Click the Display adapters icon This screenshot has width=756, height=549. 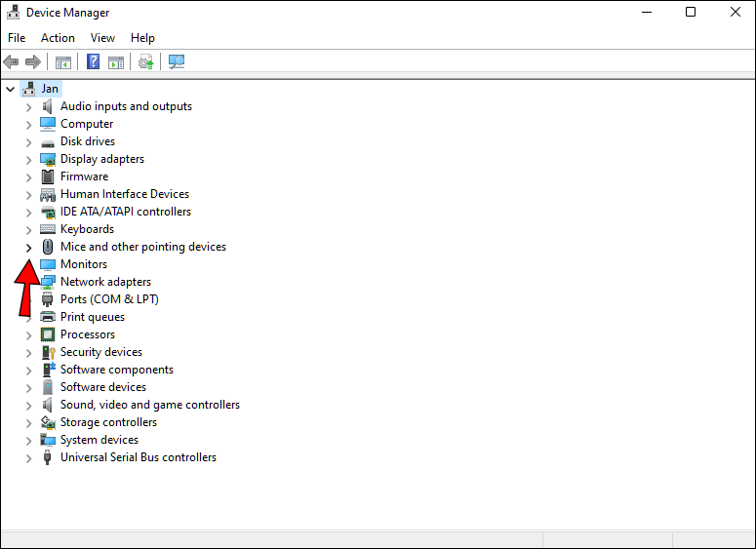pyautogui.click(x=47, y=159)
